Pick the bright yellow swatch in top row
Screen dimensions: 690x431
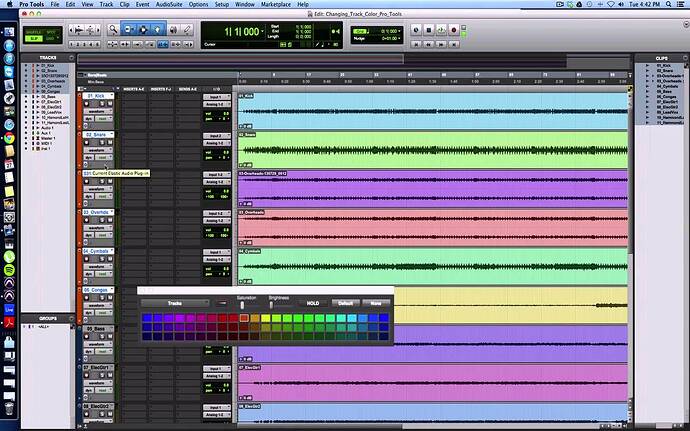266,318
